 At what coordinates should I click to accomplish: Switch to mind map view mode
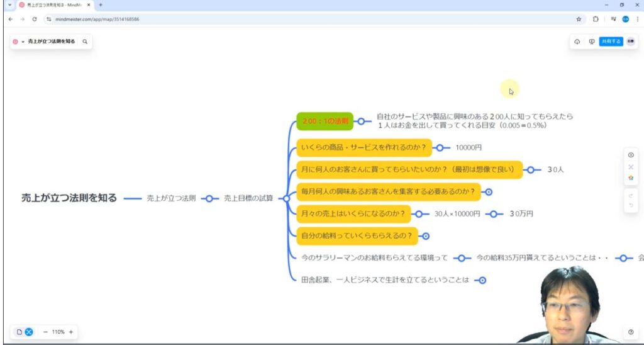(29, 332)
